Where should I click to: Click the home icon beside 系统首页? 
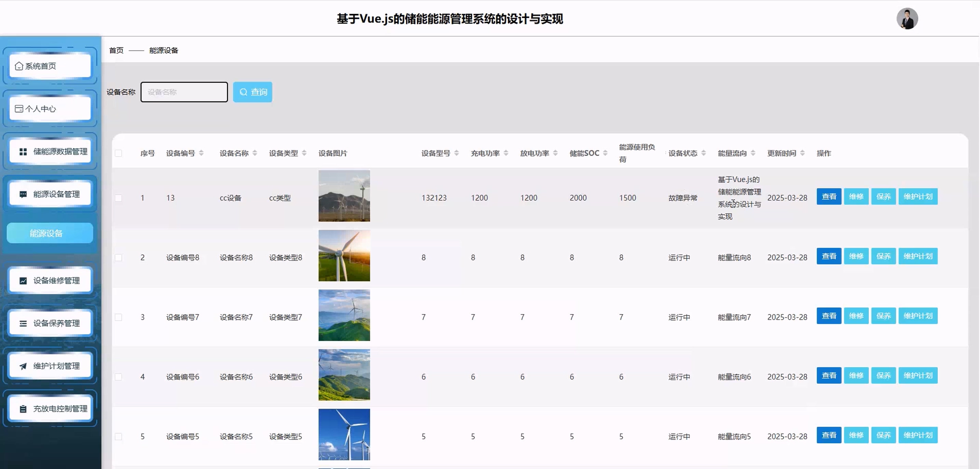click(19, 66)
